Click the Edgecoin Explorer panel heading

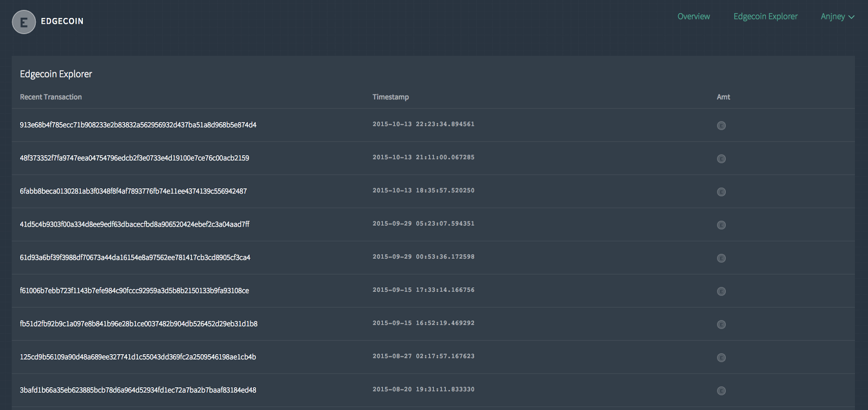(x=56, y=74)
